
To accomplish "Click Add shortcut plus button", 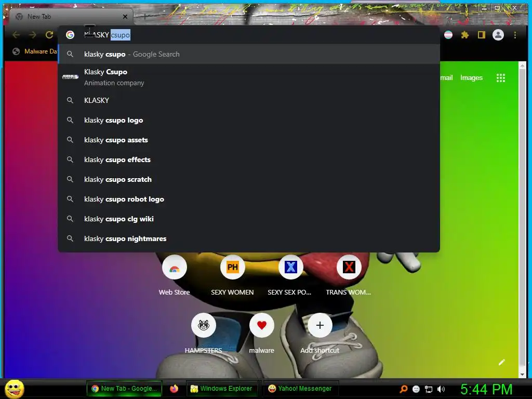I will 320,325.
